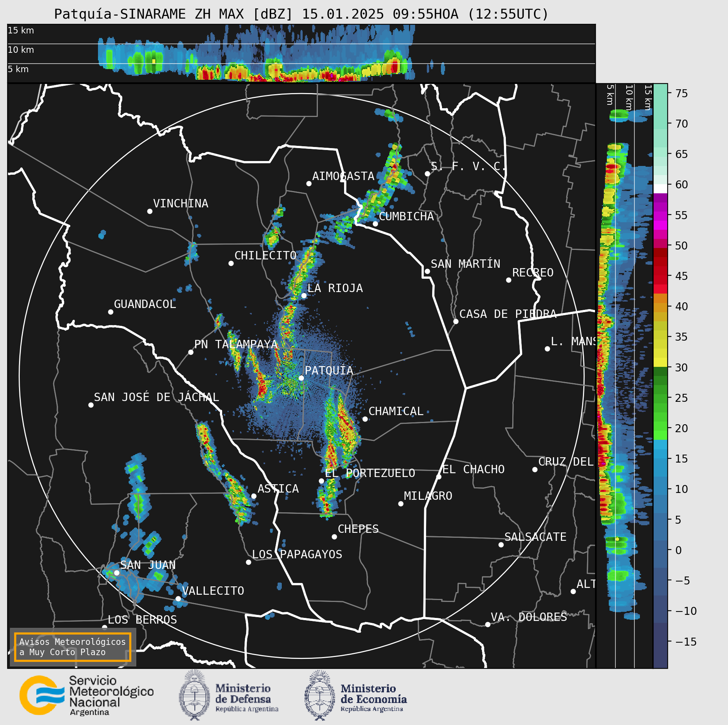The width and height of the screenshot is (728, 725).
Task: Click the VINCHINA label
Action: coord(181,204)
